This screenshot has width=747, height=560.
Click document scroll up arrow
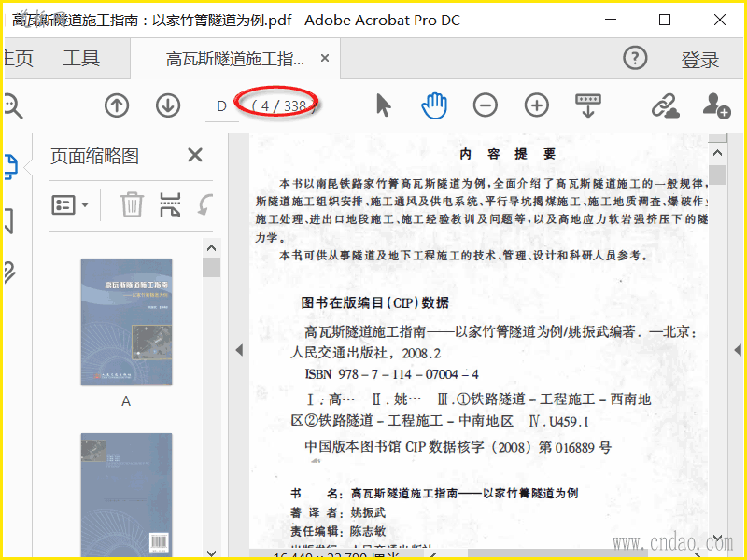[x=717, y=153]
